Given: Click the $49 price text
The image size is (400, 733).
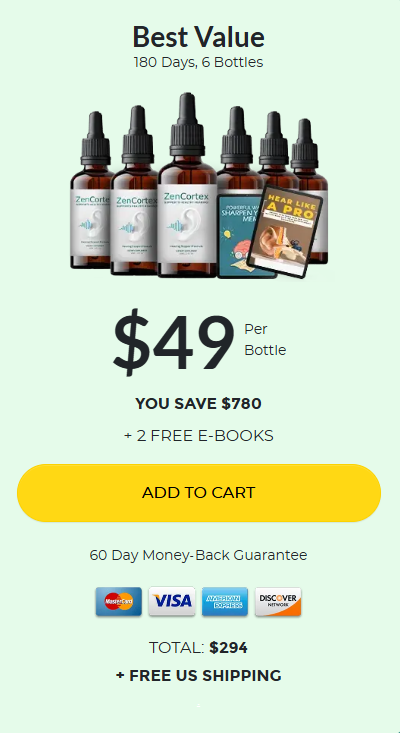Looking at the screenshot, I should point(173,343).
